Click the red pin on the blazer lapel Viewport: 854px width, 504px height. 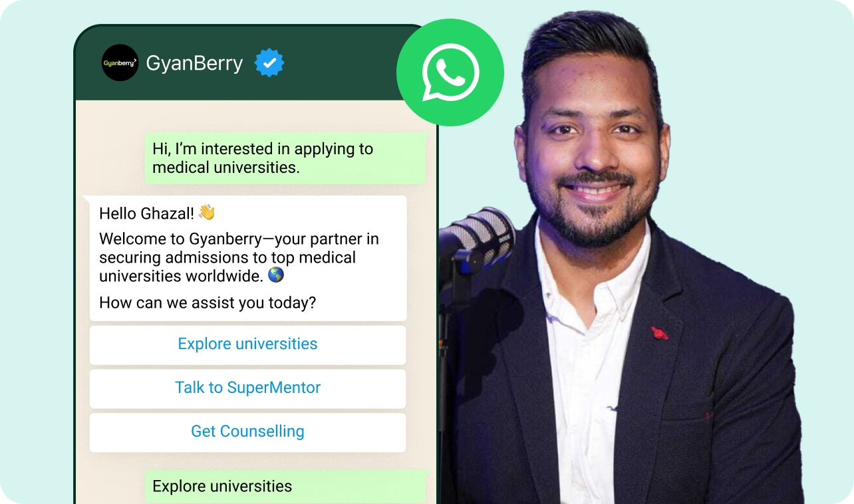[659, 332]
